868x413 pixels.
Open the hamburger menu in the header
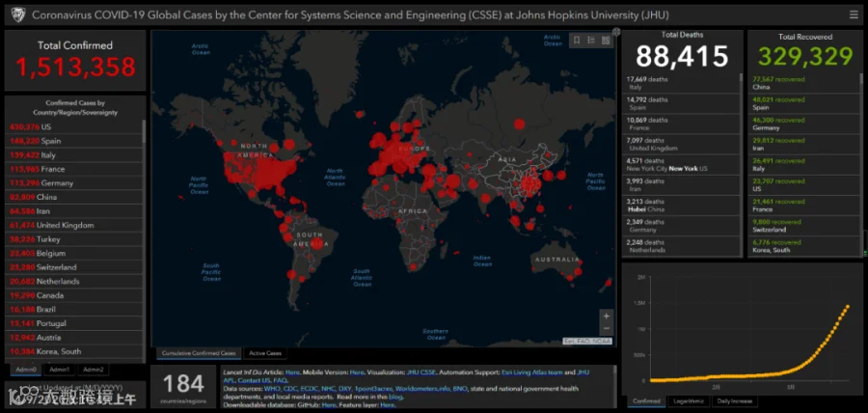(854, 14)
